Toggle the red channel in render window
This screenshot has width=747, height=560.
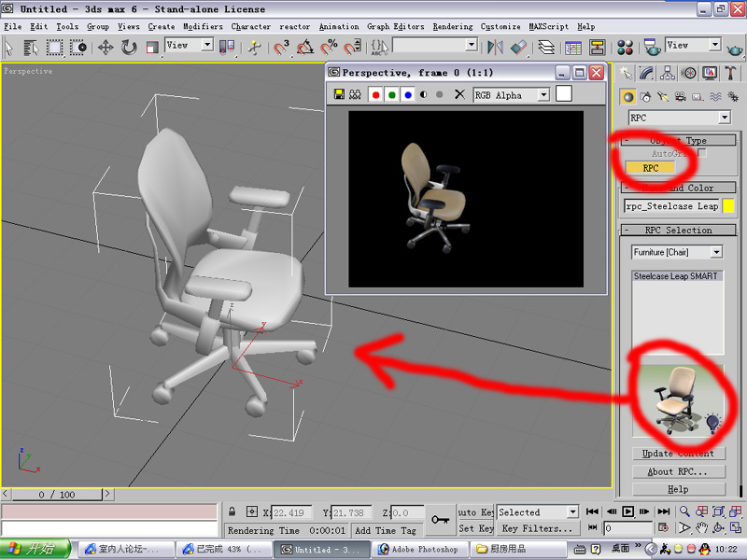[375, 95]
